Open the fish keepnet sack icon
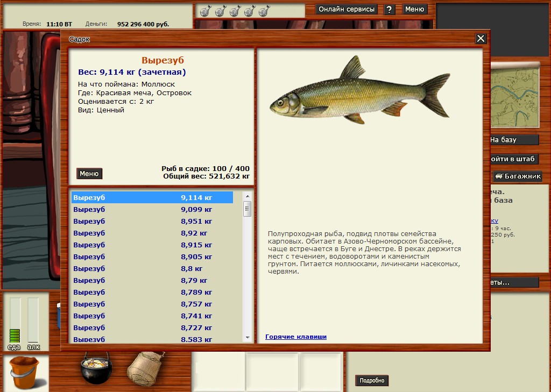 (145, 369)
